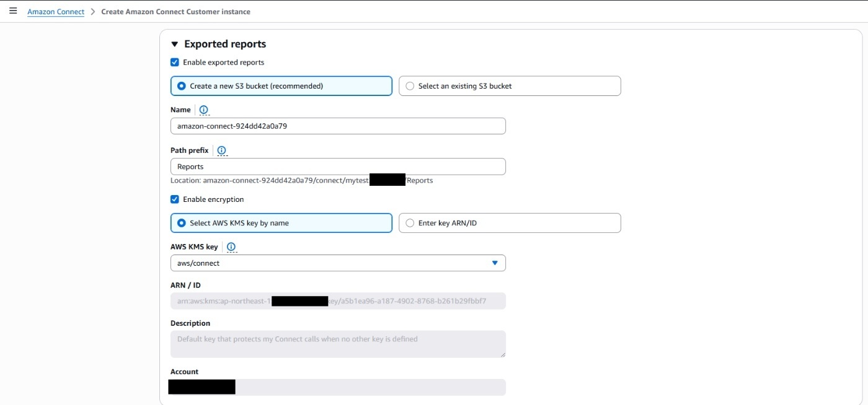Screen dimensions: 868x405
Task: Choose Enter key ARN/ID option
Action: [510, 223]
